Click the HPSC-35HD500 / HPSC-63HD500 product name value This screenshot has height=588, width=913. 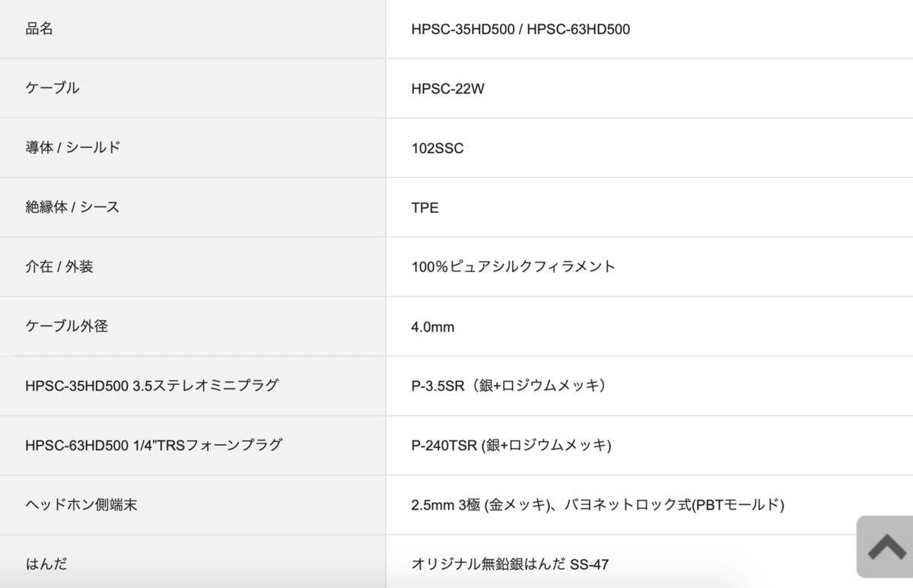point(520,30)
